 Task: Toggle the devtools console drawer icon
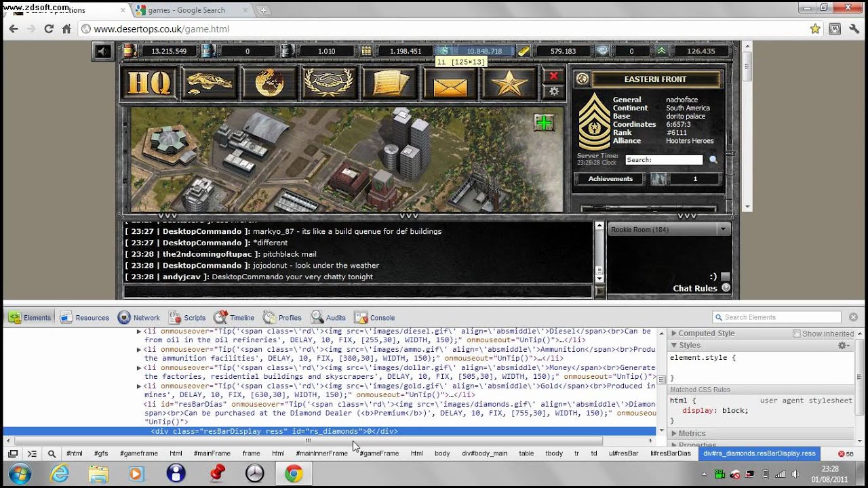pos(32,453)
